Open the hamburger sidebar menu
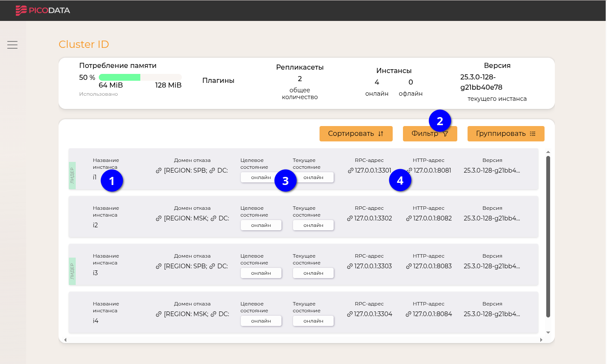607x364 pixels. coord(12,45)
